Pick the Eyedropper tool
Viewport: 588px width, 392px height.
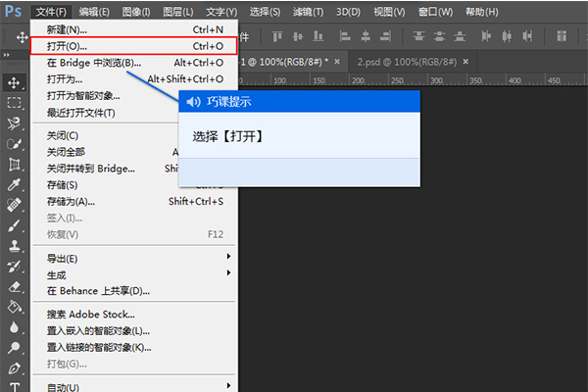(15, 184)
